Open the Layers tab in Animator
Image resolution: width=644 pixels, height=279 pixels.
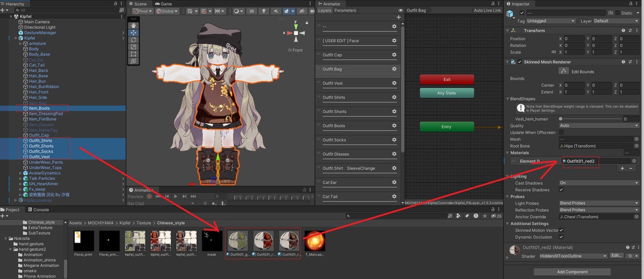pyautogui.click(x=325, y=10)
